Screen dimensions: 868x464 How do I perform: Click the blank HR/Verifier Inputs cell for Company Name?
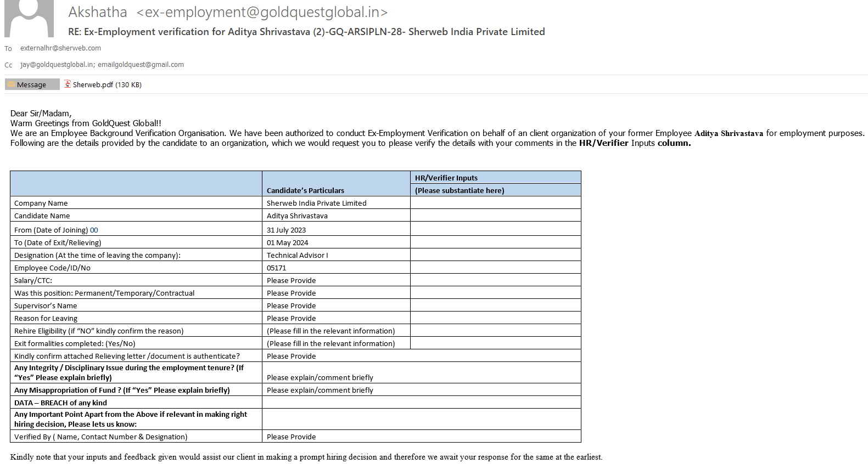click(x=495, y=203)
